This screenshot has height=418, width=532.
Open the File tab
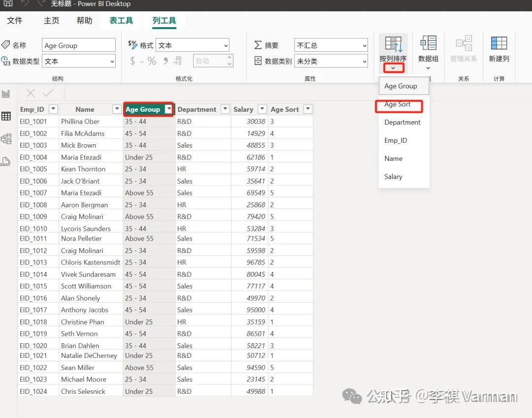tap(15, 21)
